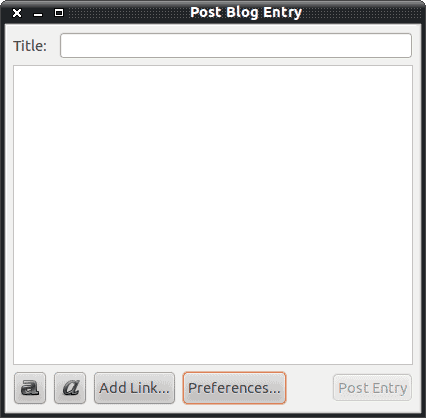This screenshot has width=426, height=418.
Task: Toggle bold formatting with the bold 'a' icon
Action: tap(30, 388)
